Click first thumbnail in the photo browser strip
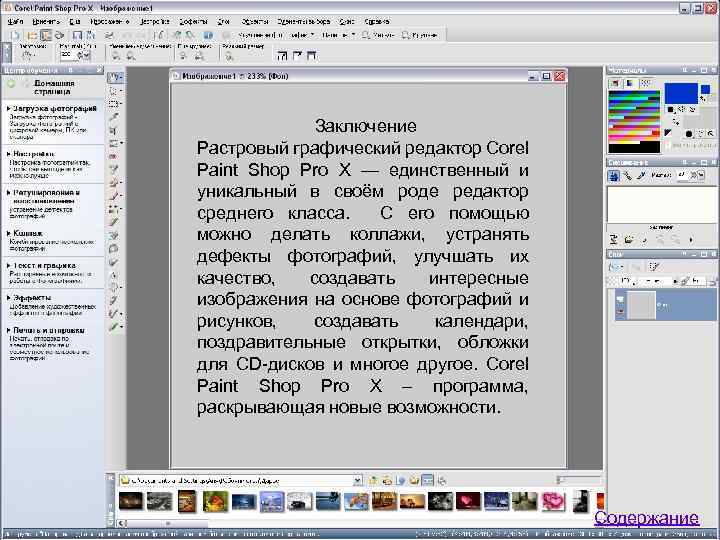The height and width of the screenshot is (540, 720). pyautogui.click(x=133, y=501)
